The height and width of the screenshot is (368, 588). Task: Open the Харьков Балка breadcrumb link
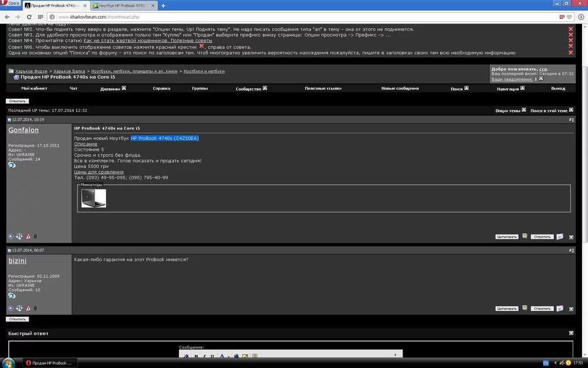tap(69, 71)
